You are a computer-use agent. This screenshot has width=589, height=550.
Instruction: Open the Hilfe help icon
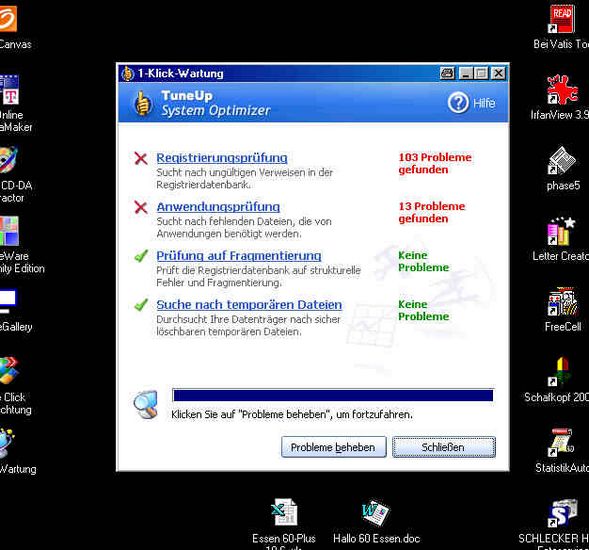pyautogui.click(x=458, y=103)
